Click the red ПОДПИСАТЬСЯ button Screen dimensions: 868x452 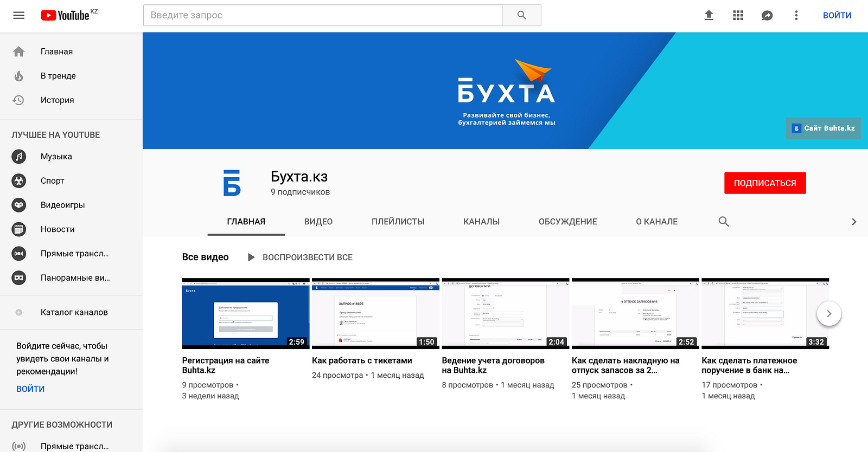point(765,183)
